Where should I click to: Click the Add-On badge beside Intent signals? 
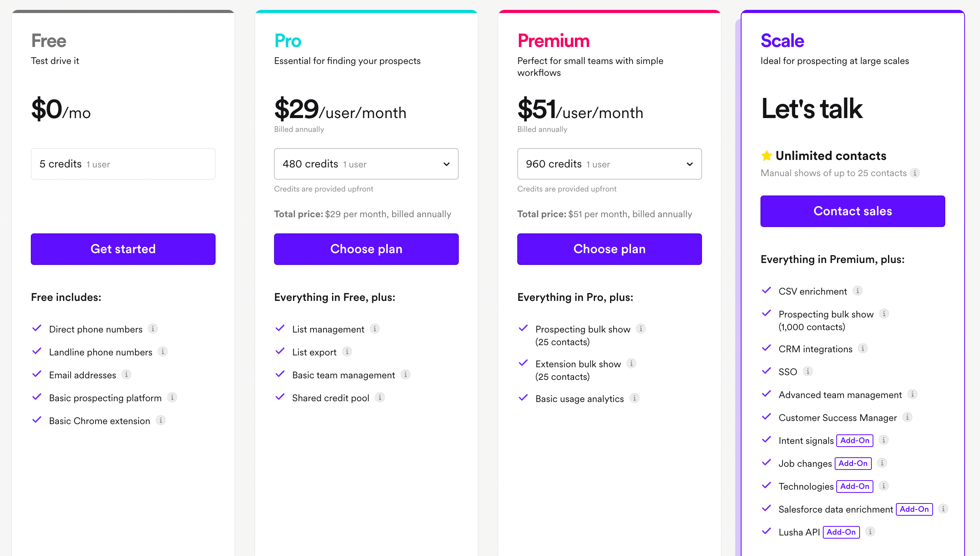coord(854,440)
